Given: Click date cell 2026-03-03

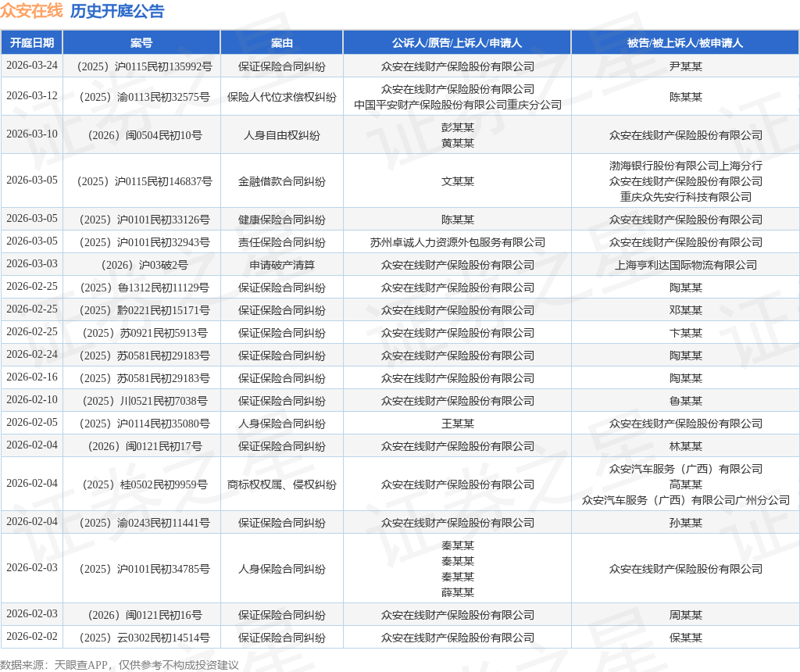Looking at the screenshot, I should (x=31, y=264).
